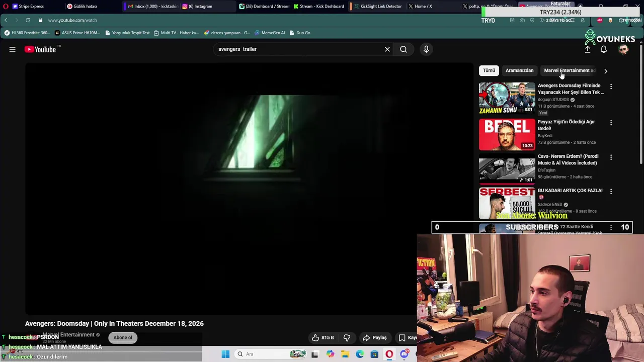Start voice search with the microphone icon
The image size is (644, 362).
426,49
